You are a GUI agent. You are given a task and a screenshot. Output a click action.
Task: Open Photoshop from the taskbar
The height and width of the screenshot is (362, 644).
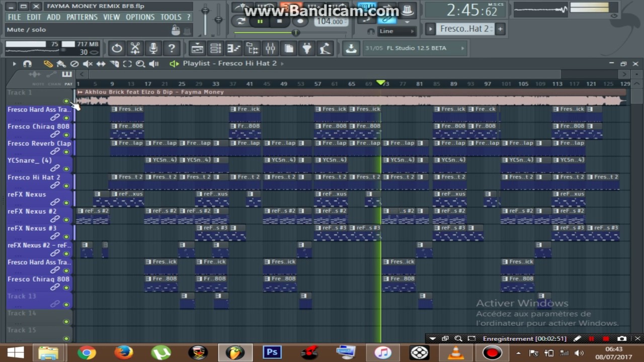point(272,352)
